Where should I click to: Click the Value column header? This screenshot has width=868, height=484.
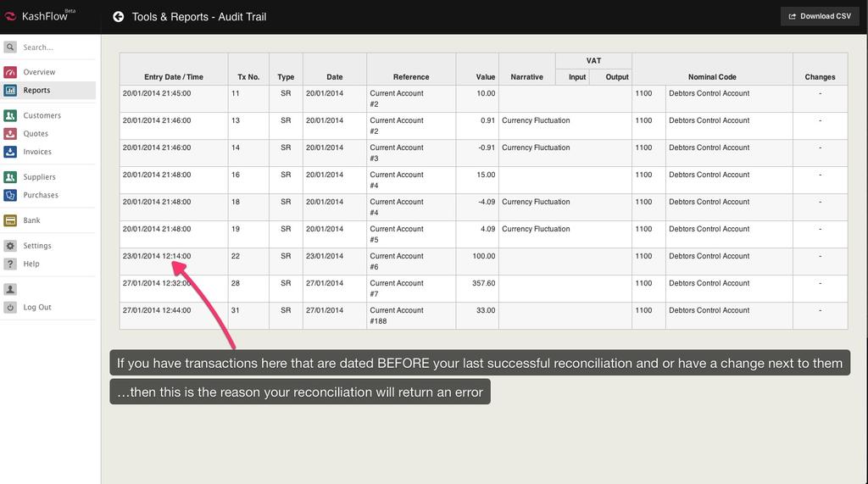coord(485,77)
